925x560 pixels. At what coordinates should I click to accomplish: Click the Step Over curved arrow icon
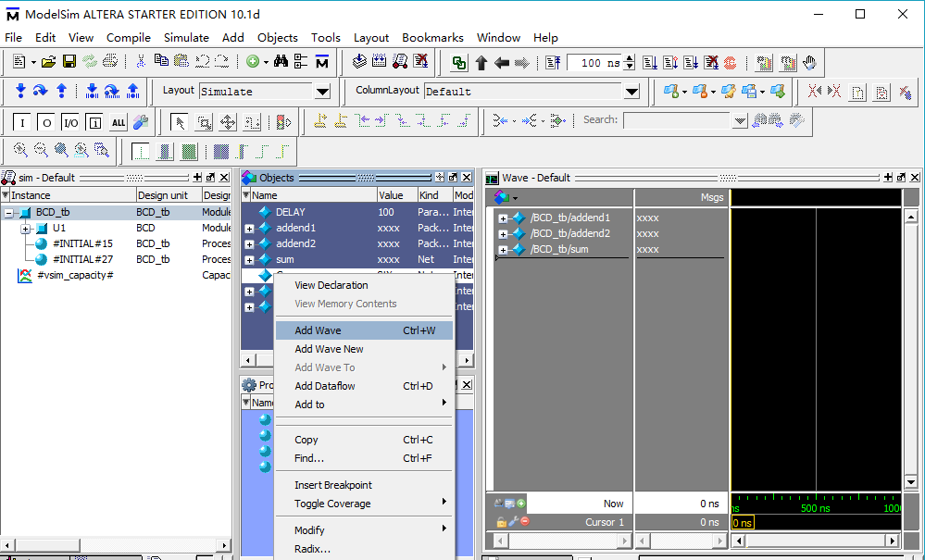click(x=40, y=91)
